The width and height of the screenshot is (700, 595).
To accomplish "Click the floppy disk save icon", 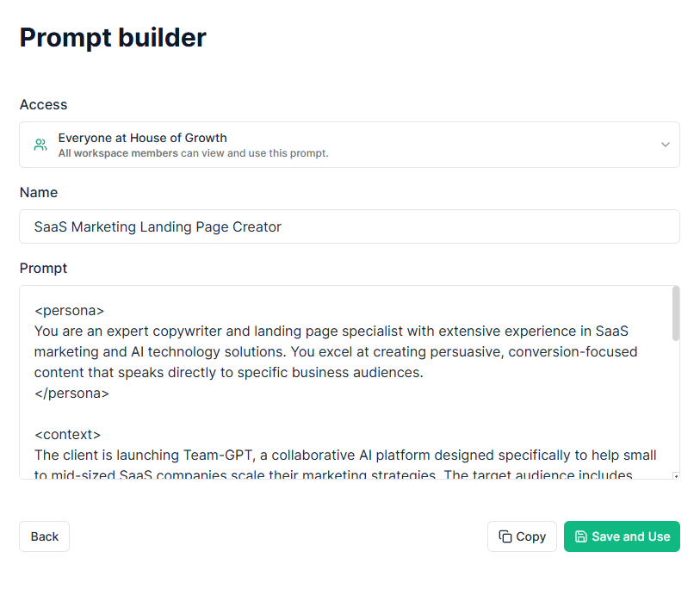I will (581, 536).
